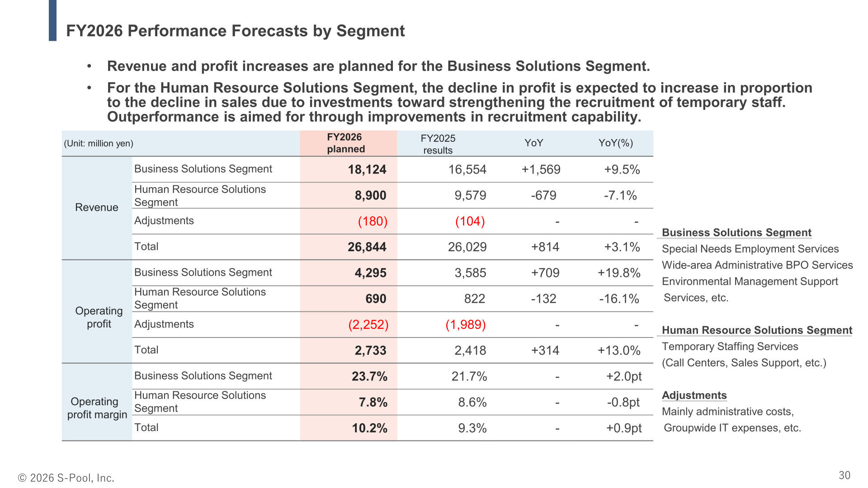Select revenue value 18,124
The width and height of the screenshot is (868, 488).
(367, 169)
